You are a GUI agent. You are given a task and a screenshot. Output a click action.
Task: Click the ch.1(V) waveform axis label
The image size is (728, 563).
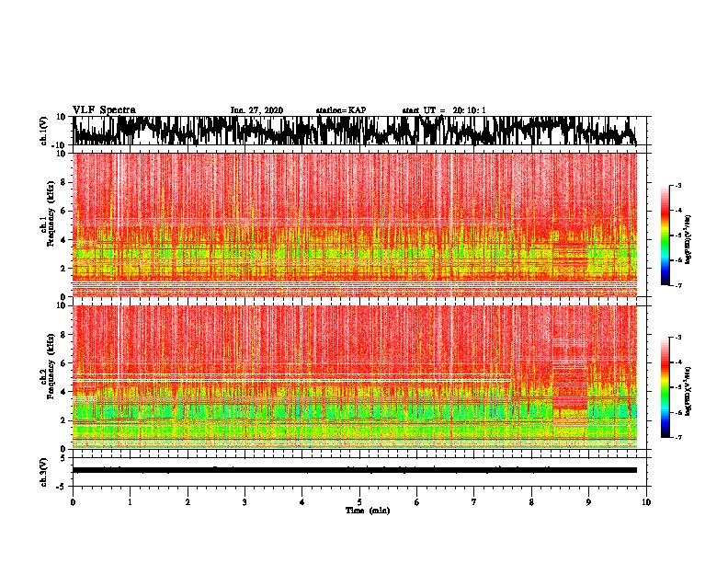coord(44,131)
